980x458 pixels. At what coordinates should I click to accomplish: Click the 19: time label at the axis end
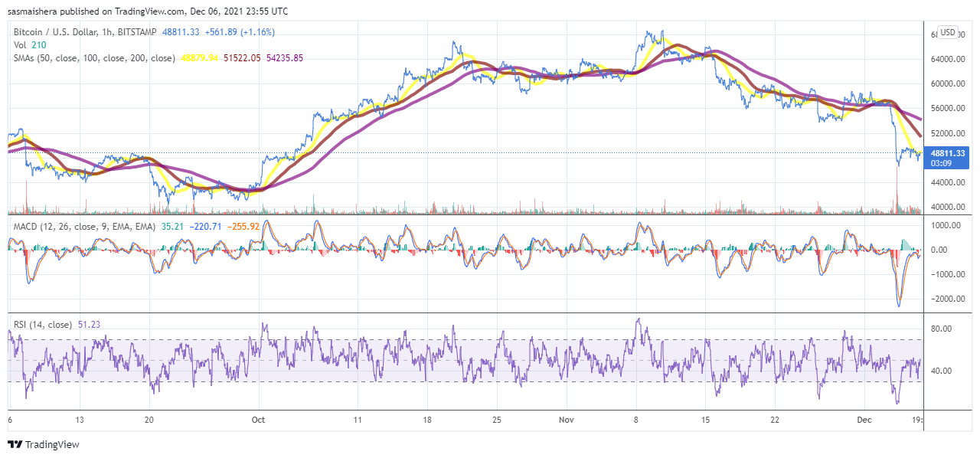918,420
